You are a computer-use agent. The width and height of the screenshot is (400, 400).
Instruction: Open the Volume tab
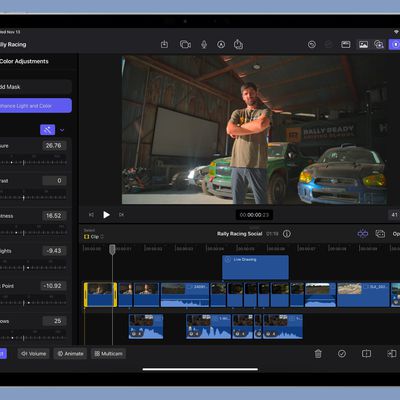click(33, 354)
